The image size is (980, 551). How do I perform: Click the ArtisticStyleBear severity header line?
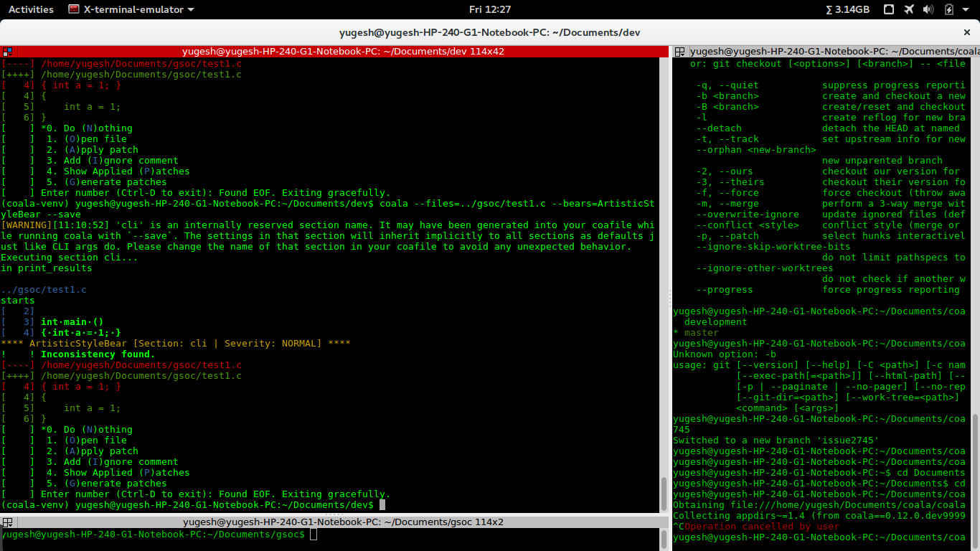click(x=176, y=344)
